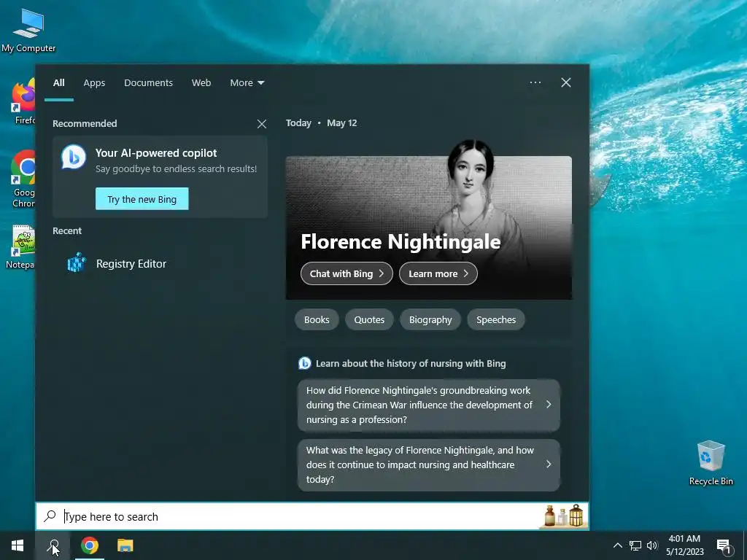Close the search panel
This screenshot has width=747, height=560.
pos(565,82)
